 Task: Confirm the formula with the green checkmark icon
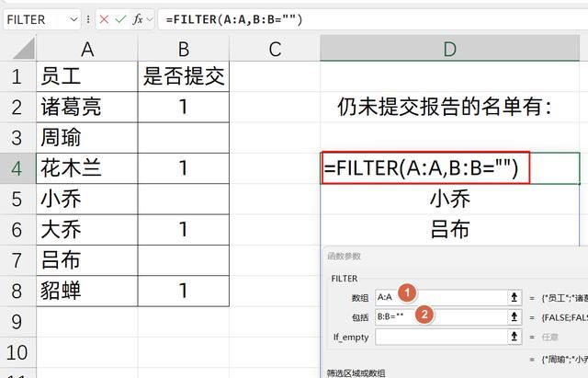pyautogui.click(x=120, y=19)
